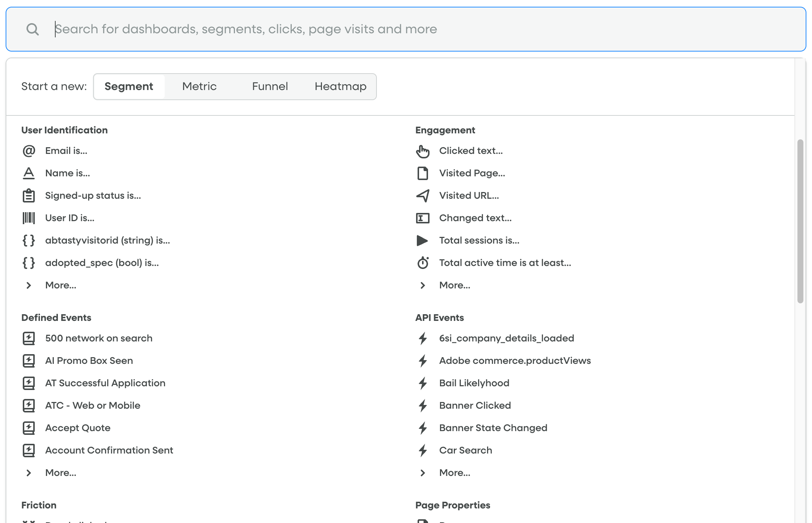Choose the Visited URL... filter
The image size is (812, 523).
[x=469, y=196]
